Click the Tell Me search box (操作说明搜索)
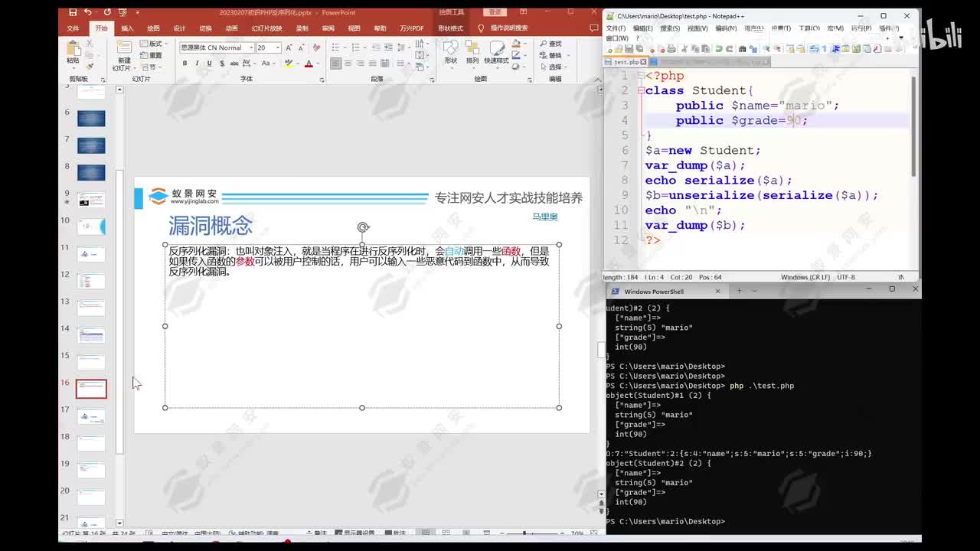Viewport: 980px width, 551px height. coord(504,28)
